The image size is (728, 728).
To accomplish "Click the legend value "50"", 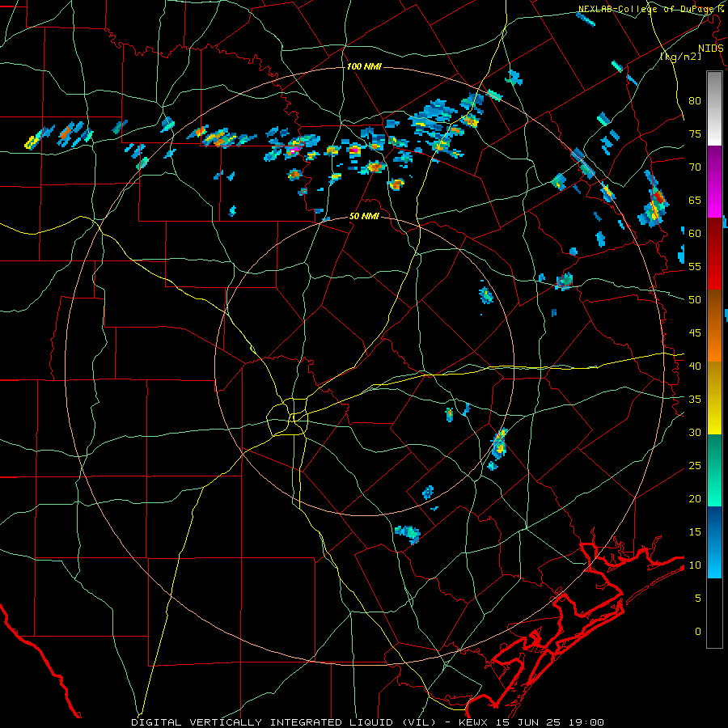I will coord(695,299).
